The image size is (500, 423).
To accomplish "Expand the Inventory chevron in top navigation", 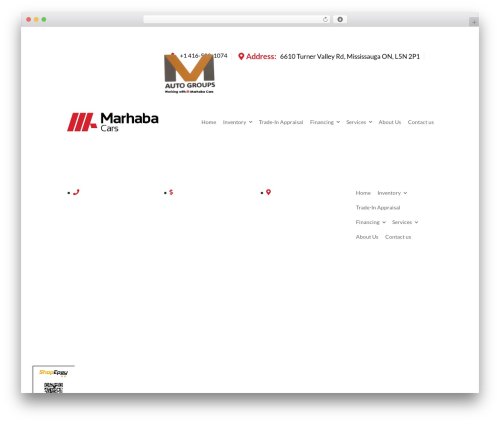I will [x=250, y=122].
